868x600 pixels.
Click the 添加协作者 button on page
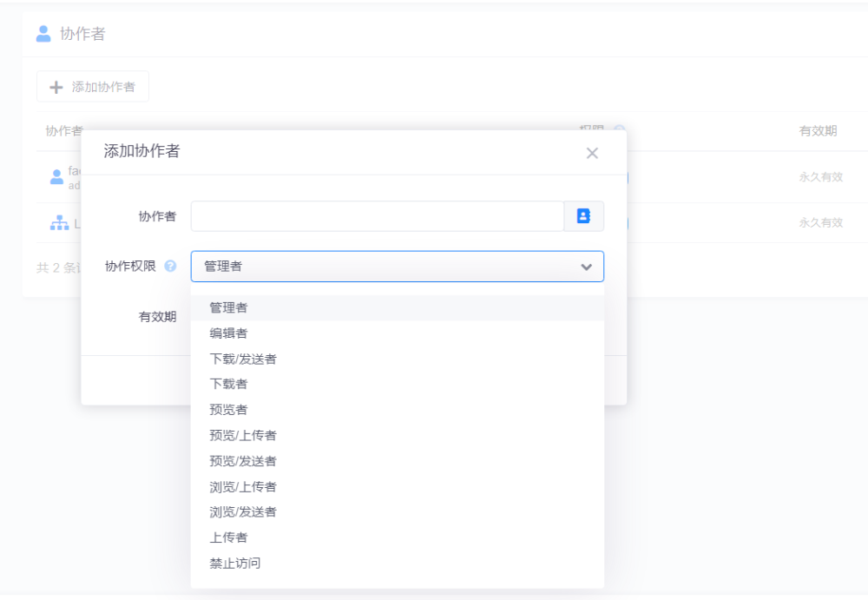coord(93,87)
